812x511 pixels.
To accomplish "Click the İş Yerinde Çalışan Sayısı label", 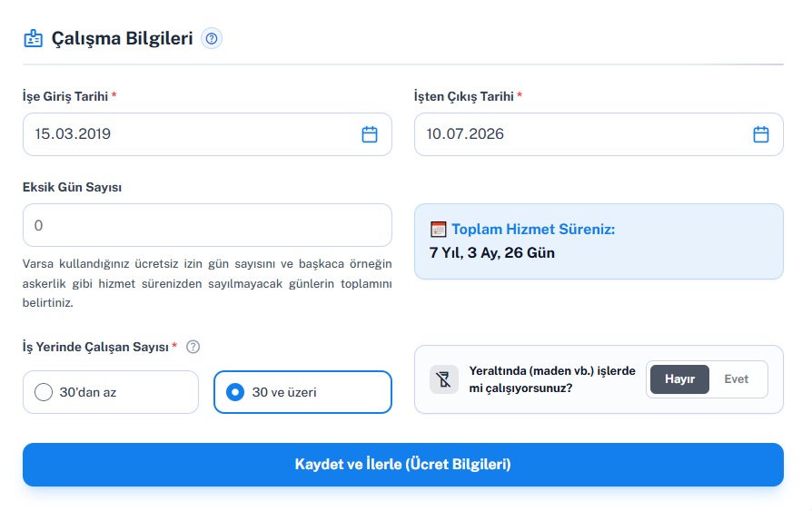I will point(95,347).
